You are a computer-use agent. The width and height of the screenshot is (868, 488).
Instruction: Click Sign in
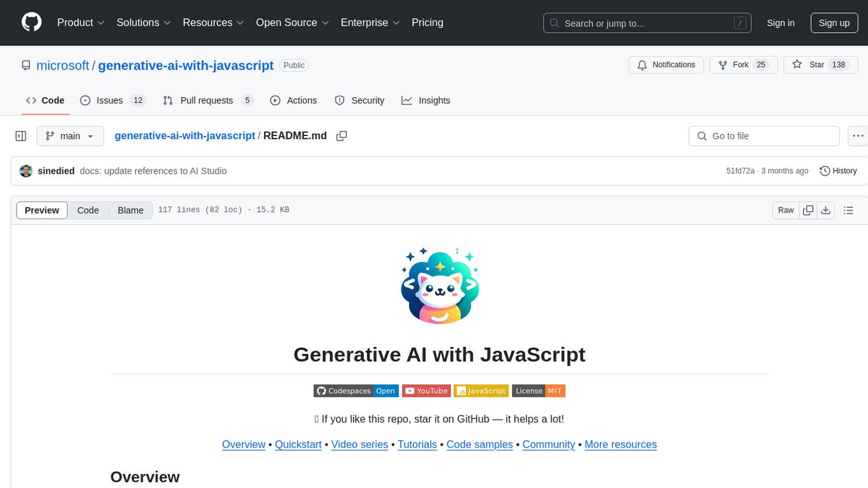pyautogui.click(x=781, y=23)
